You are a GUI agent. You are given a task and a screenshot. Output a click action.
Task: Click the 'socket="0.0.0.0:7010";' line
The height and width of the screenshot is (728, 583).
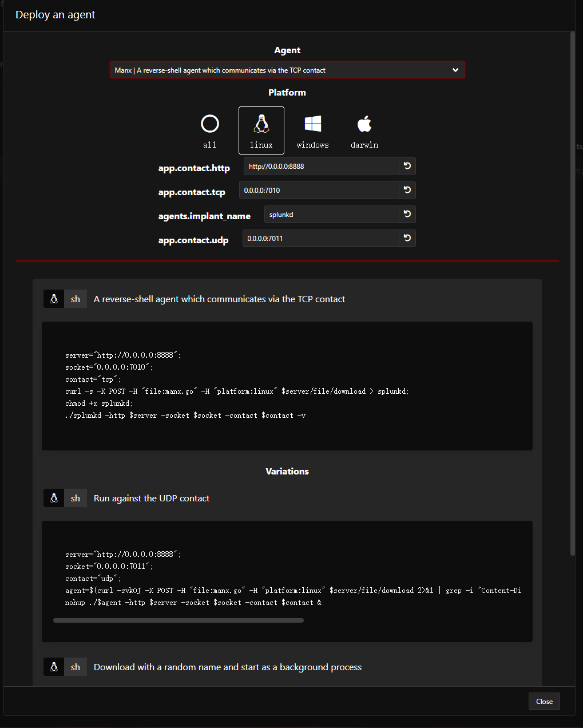109,367
